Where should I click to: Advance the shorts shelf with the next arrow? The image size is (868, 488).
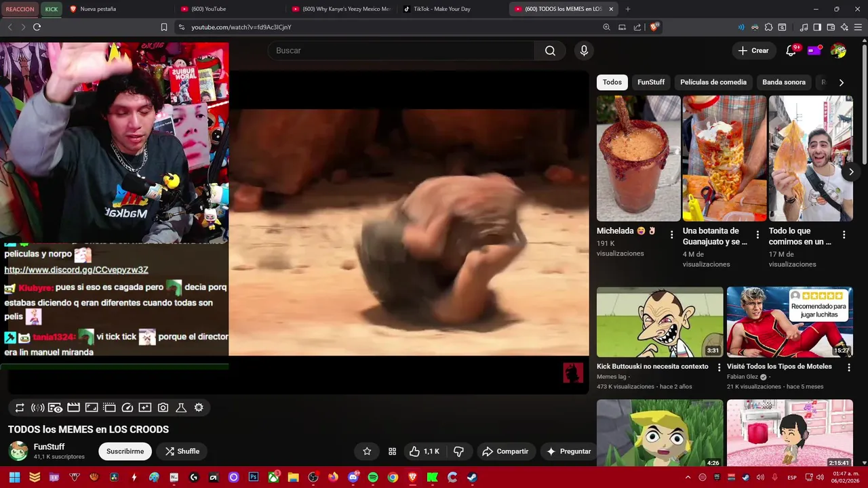pos(851,171)
